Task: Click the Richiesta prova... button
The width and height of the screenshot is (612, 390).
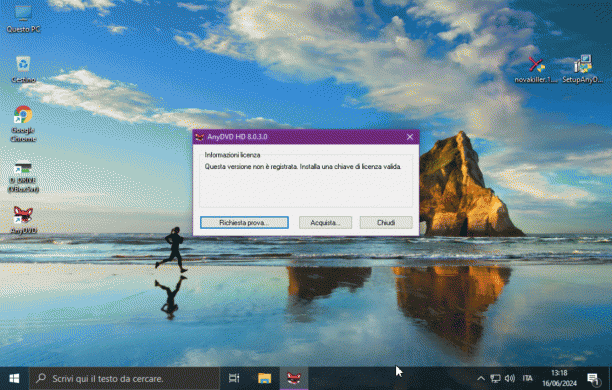Action: pyautogui.click(x=244, y=223)
